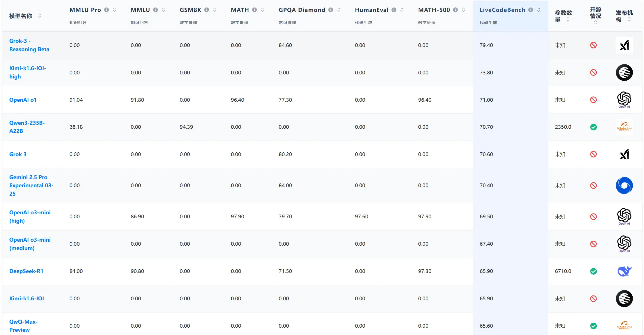The image size is (644, 335).
Task: Click the Google DeepMind logo in Gemini 2.5 Pro row
Action: pyautogui.click(x=624, y=185)
